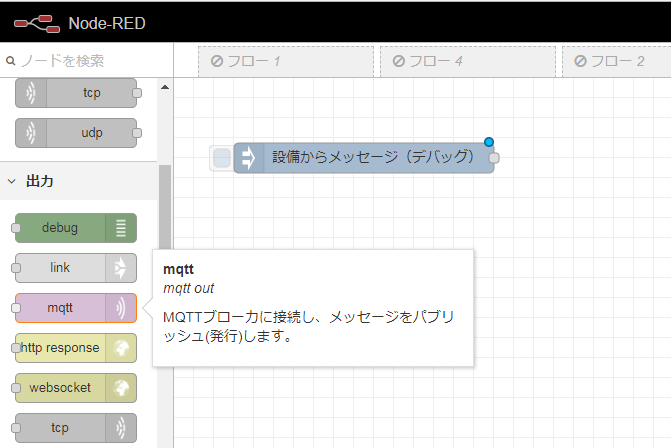The image size is (671, 448).
Task: Select the green debug node in palette
Action: (76, 228)
